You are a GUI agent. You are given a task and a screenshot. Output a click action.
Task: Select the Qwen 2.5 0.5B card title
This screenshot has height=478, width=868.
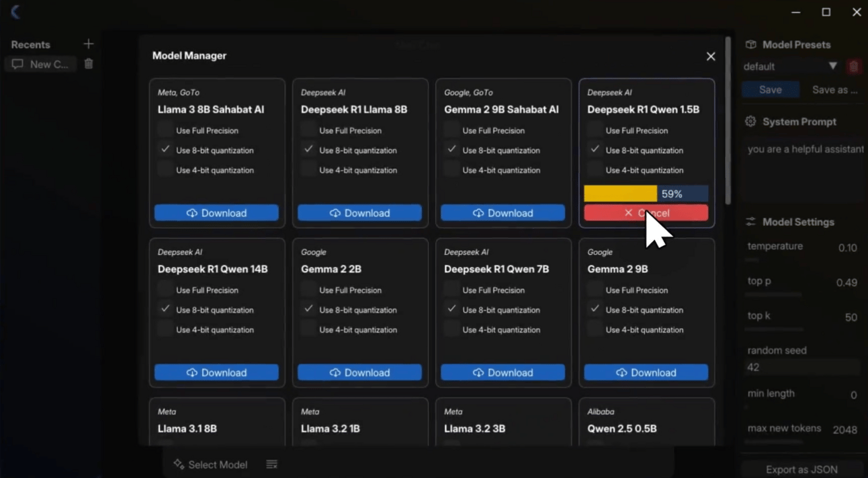click(621, 428)
